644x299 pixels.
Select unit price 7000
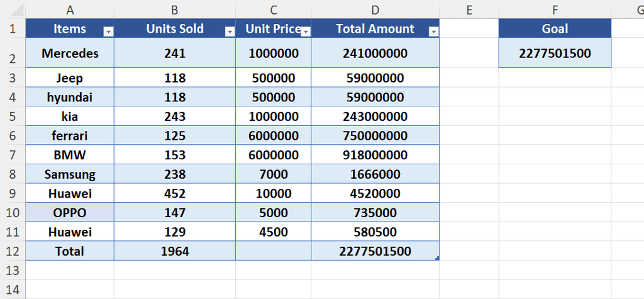pos(273,174)
